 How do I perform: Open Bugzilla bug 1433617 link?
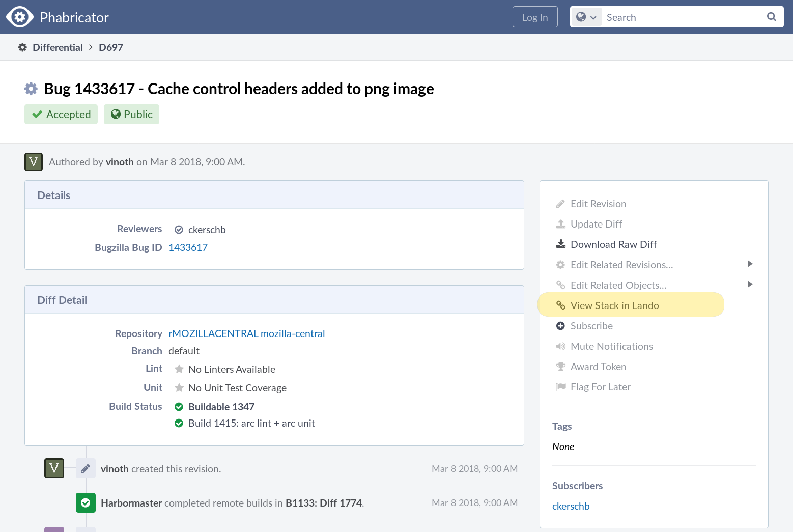pyautogui.click(x=188, y=247)
